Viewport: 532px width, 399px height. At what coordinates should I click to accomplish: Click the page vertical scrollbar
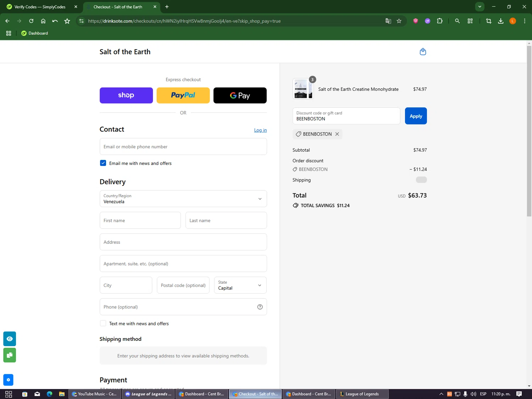pyautogui.click(x=529, y=131)
